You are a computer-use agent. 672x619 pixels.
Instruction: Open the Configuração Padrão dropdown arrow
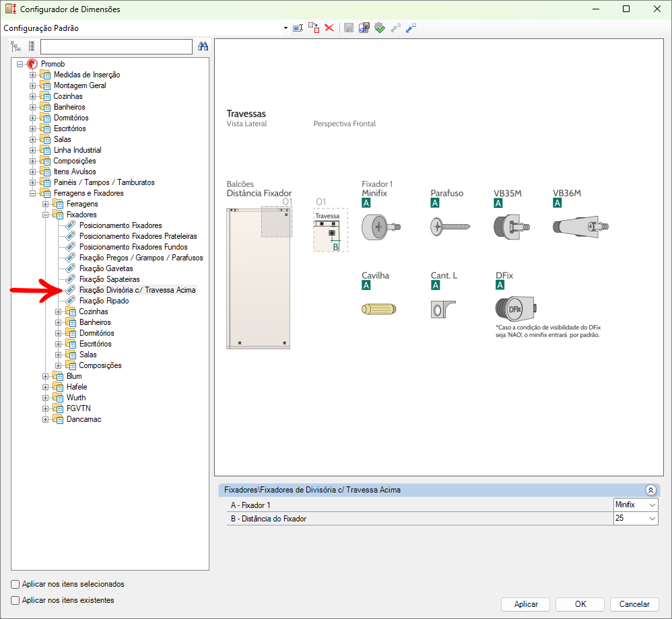point(286,28)
